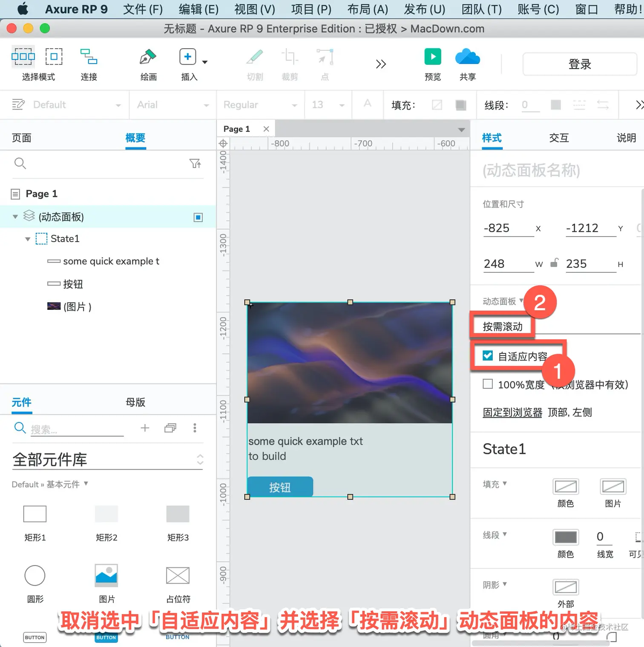Click the Share (共享) cloud icon
The width and height of the screenshot is (644, 647).
pos(467,57)
